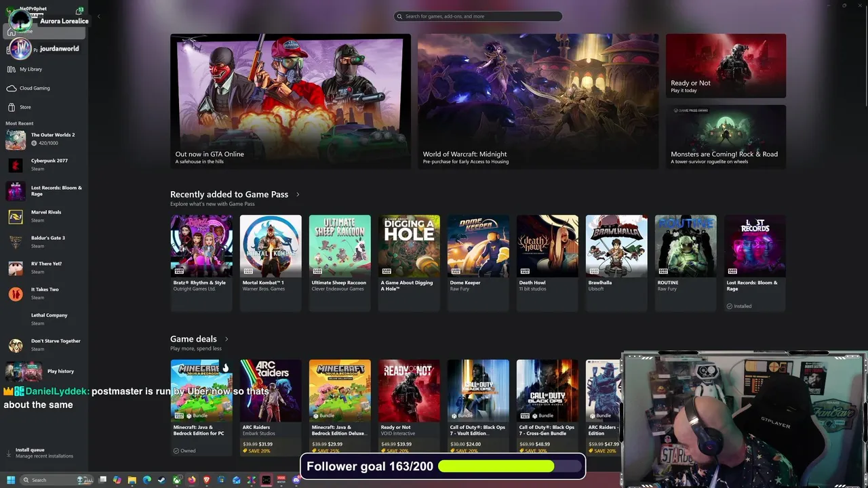Open the Ultimate Sheep Raccoon card
The image size is (868, 488).
pos(340,263)
